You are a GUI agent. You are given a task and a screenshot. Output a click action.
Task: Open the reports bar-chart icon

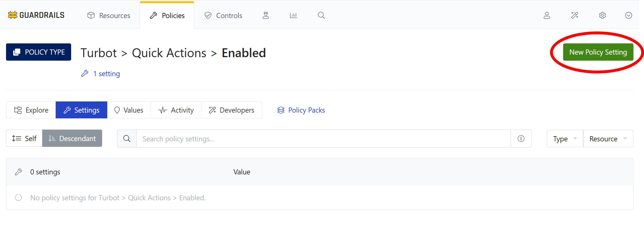click(x=293, y=15)
